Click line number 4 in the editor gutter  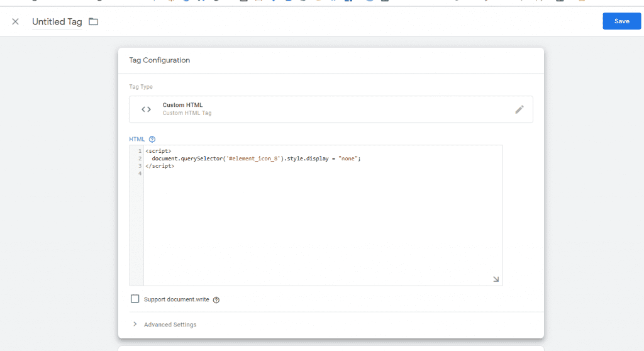pos(140,174)
